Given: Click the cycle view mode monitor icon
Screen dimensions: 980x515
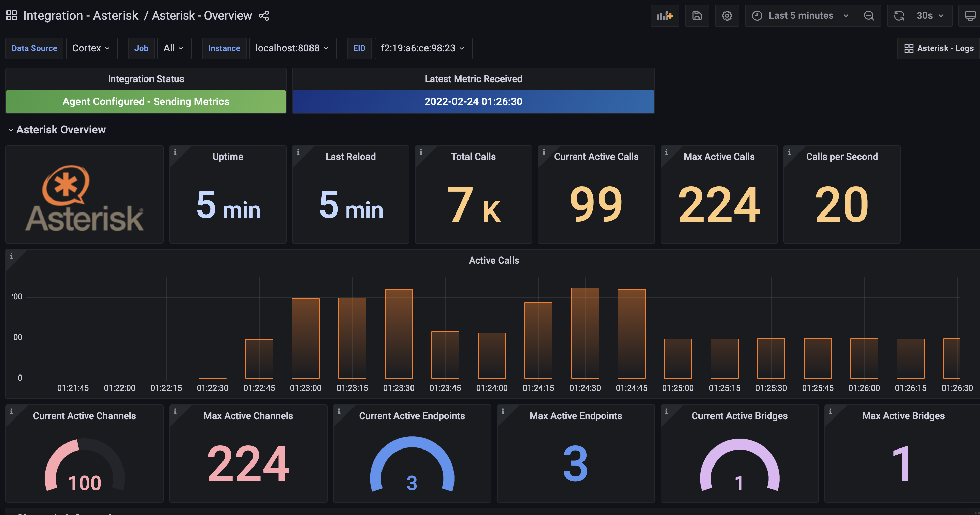Looking at the screenshot, I should [x=970, y=16].
